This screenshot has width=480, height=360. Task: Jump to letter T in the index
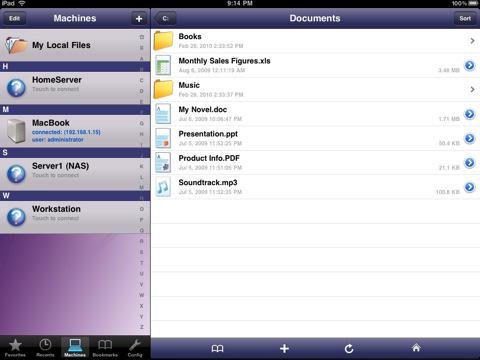[x=142, y=263]
